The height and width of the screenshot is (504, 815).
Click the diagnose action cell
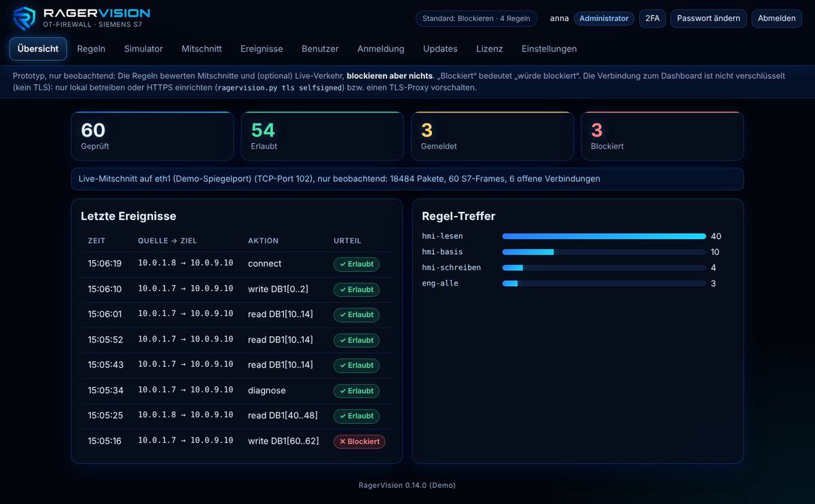(267, 391)
